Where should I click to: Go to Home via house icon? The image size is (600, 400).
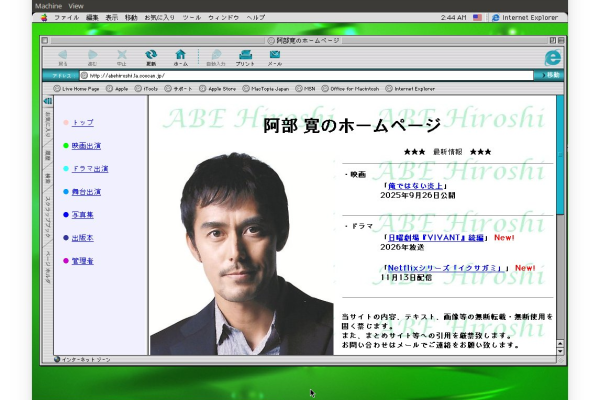[x=181, y=54]
